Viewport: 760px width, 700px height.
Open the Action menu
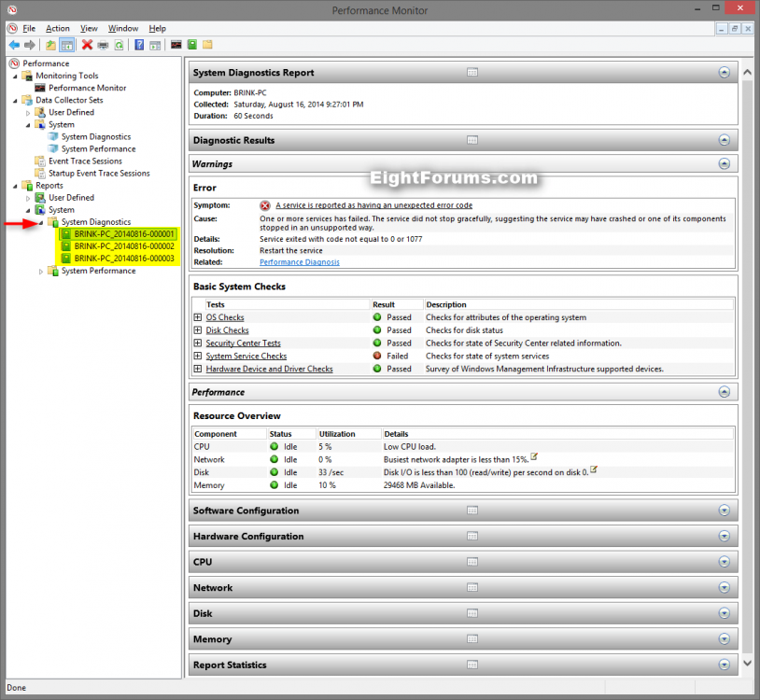(57, 28)
